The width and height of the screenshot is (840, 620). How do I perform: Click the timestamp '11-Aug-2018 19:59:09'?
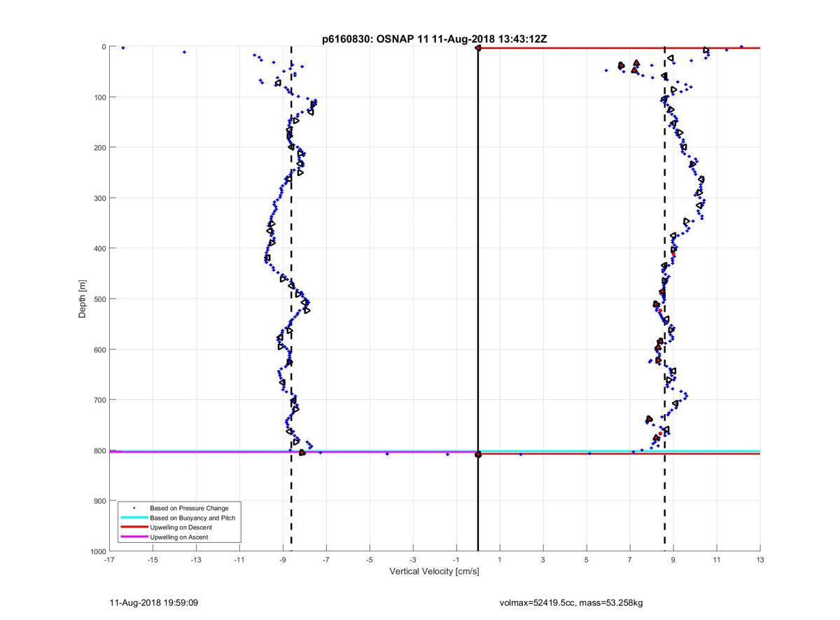[153, 602]
